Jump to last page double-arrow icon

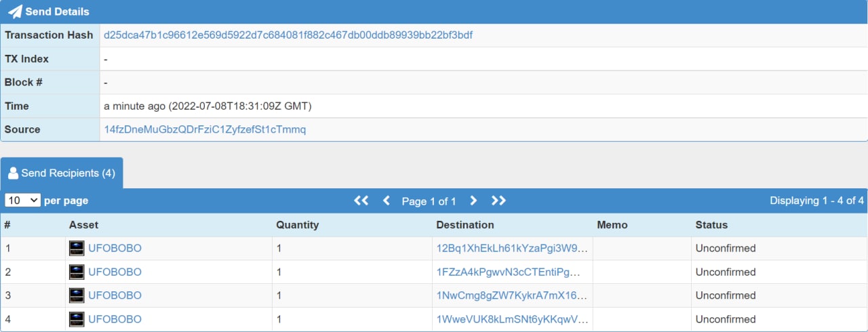(x=498, y=201)
